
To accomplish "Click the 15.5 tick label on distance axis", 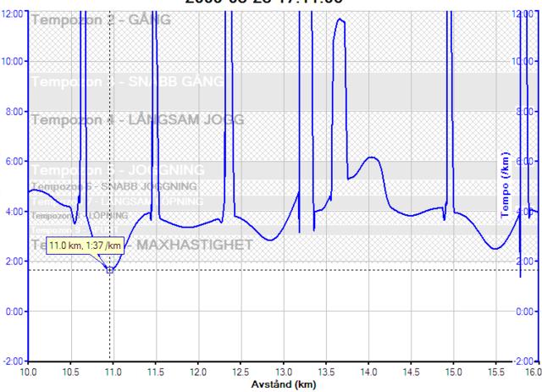I will (496, 373).
